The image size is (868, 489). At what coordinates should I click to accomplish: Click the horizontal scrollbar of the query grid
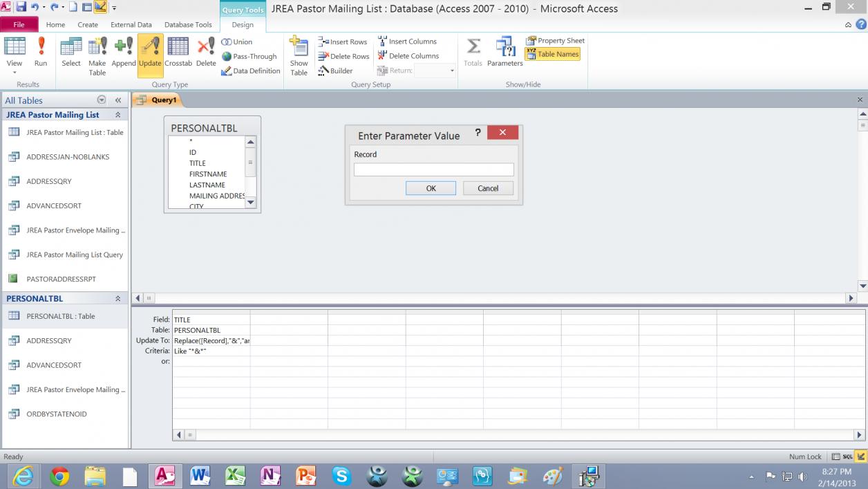click(x=516, y=435)
